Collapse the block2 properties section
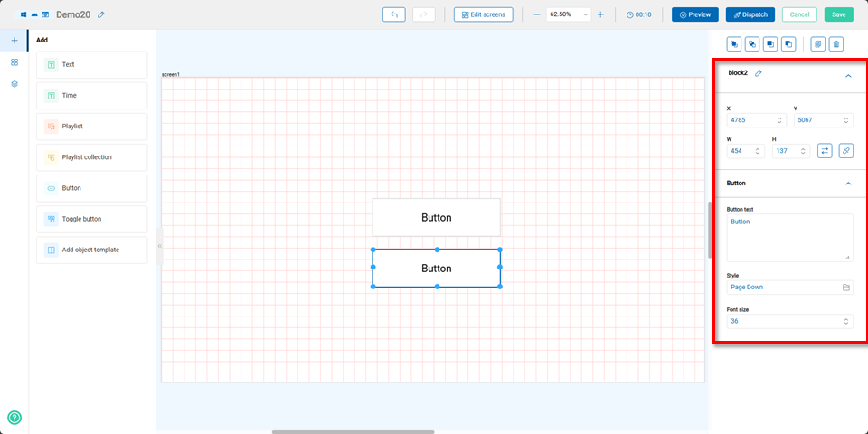This screenshot has width=868, height=434. pyautogui.click(x=848, y=76)
